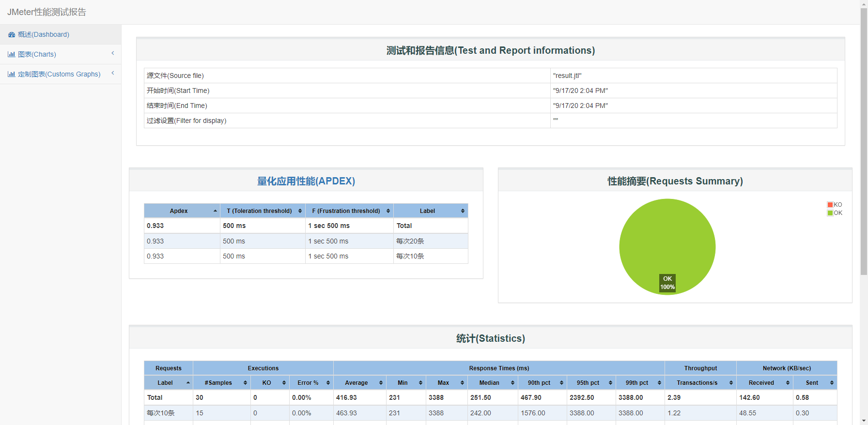This screenshot has width=868, height=425.
Task: Click the bar chart icon beside 定制图表
Action: click(12, 74)
